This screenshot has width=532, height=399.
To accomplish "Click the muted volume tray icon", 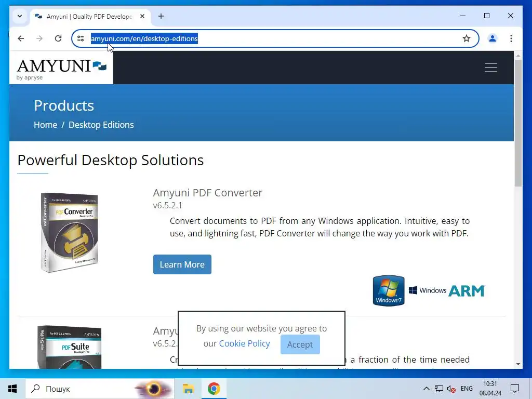I will [x=451, y=389].
